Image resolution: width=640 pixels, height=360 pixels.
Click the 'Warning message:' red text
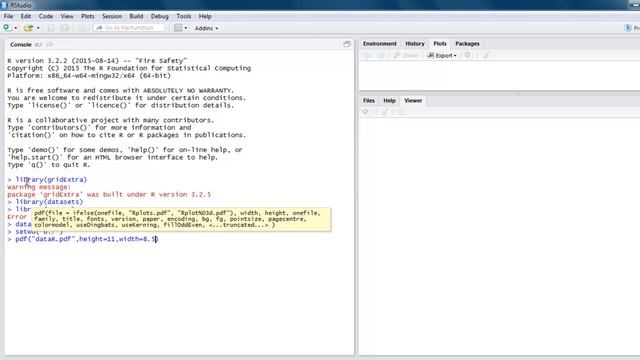click(x=39, y=187)
